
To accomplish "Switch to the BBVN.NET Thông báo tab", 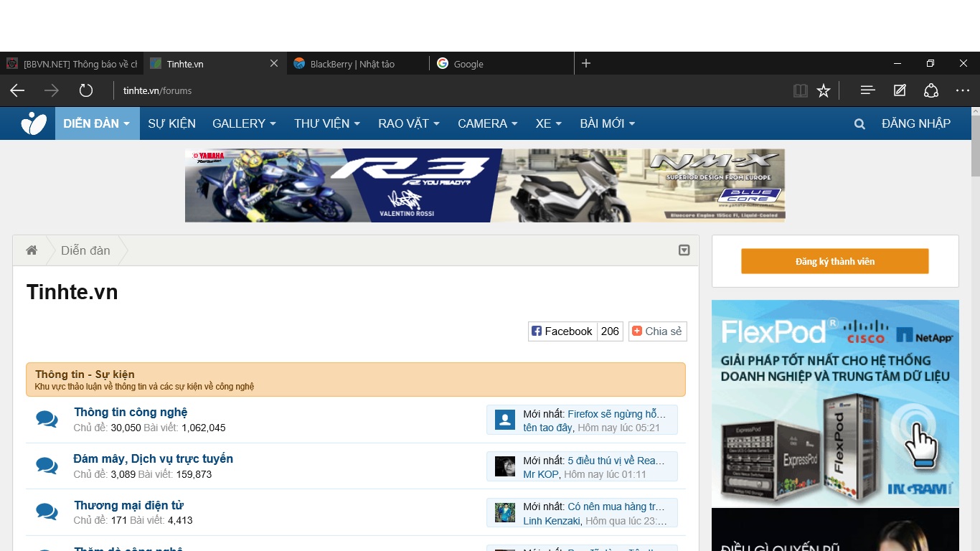I will click(72, 63).
